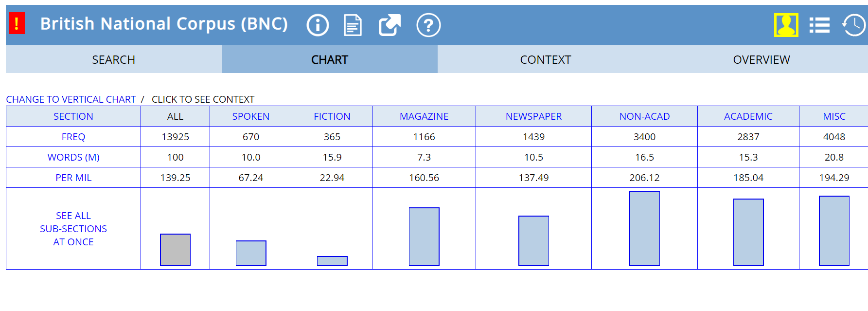The width and height of the screenshot is (868, 311).
Task: Click the red exclamation alert icon
Action: click(x=17, y=23)
